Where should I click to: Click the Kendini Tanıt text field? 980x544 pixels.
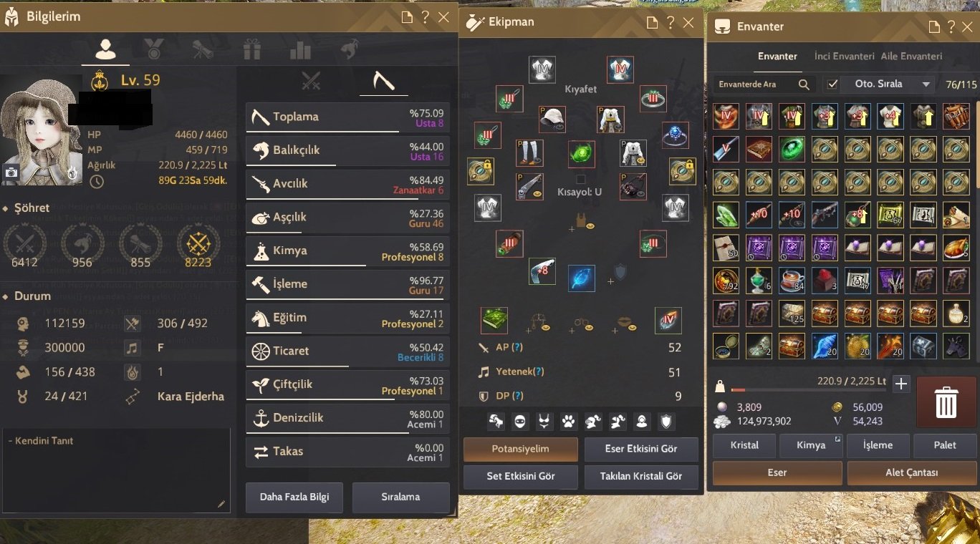(x=117, y=471)
